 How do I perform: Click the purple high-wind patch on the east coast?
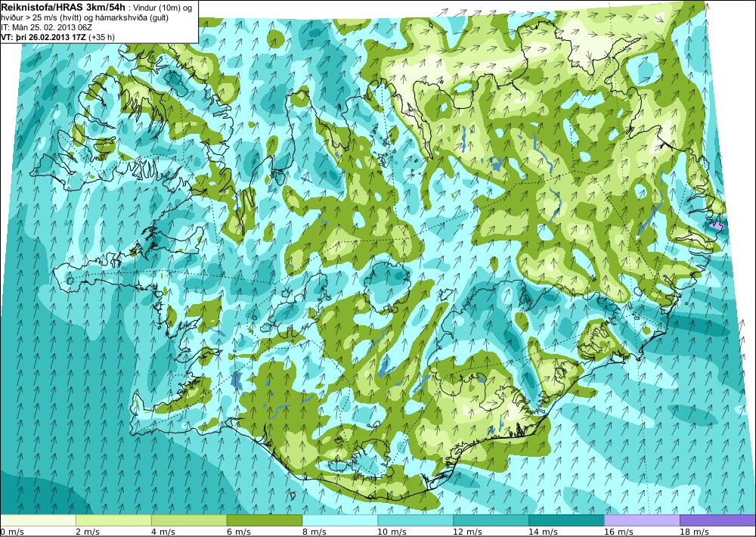coord(716,225)
